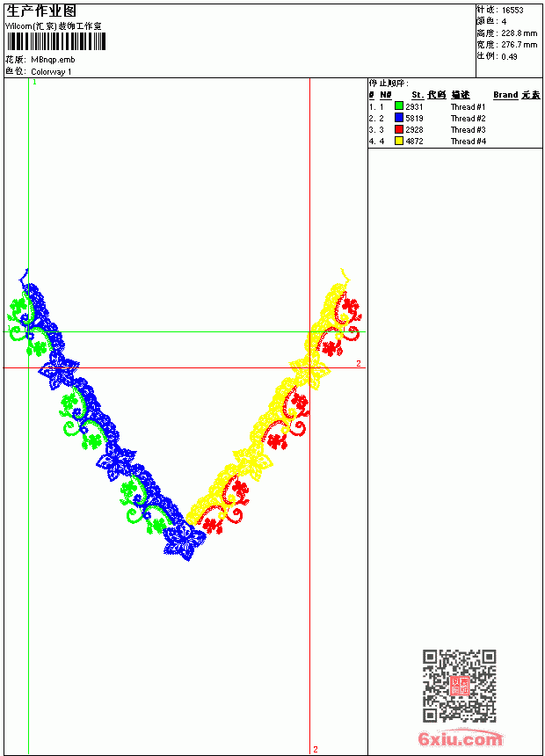Viewport: 545px width, 756px height.
Task: Click the green number 1 marker at top
Action: click(x=35, y=82)
